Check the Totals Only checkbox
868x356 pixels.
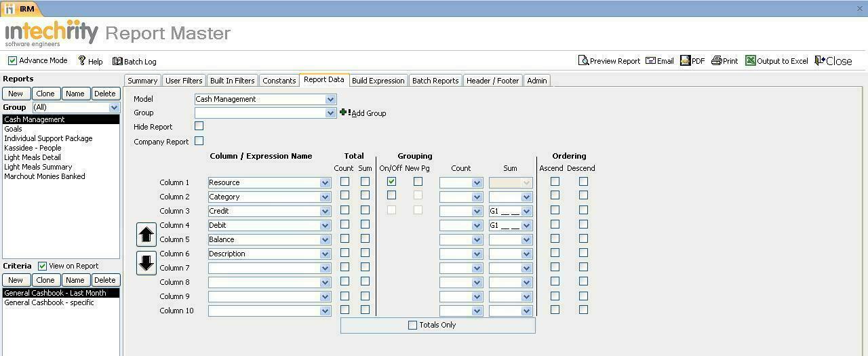coord(412,325)
